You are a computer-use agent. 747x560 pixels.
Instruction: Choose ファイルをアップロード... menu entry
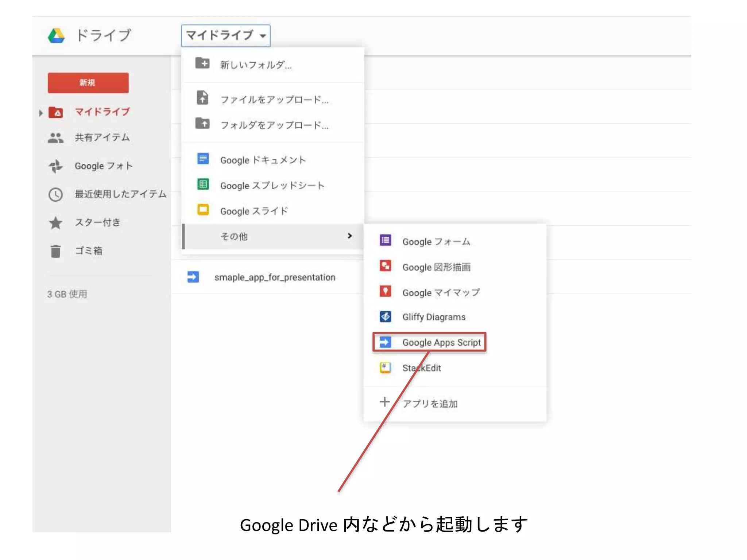(275, 100)
